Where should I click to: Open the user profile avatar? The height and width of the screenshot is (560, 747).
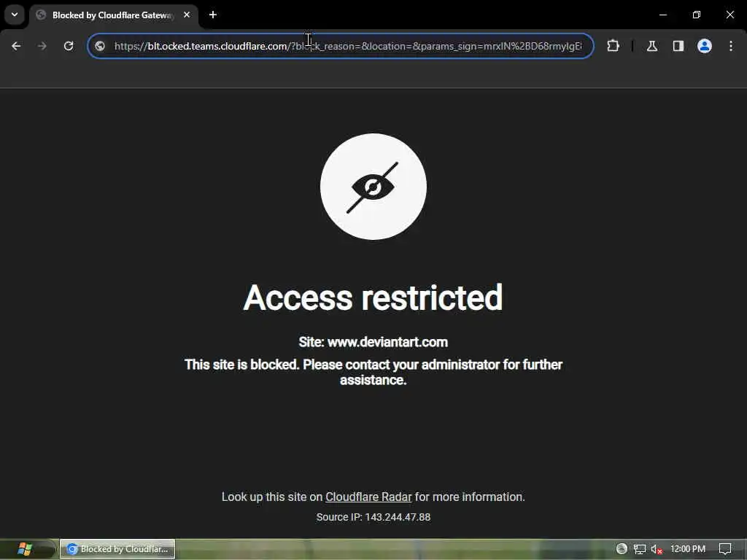point(705,46)
